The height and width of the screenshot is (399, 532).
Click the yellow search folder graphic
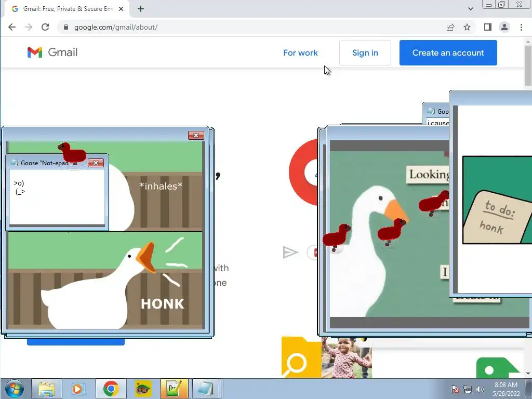click(301, 357)
